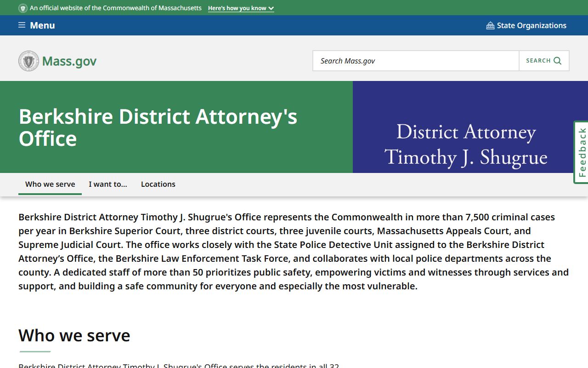Open the Feedback side tab
The width and height of the screenshot is (588, 368).
click(582, 152)
